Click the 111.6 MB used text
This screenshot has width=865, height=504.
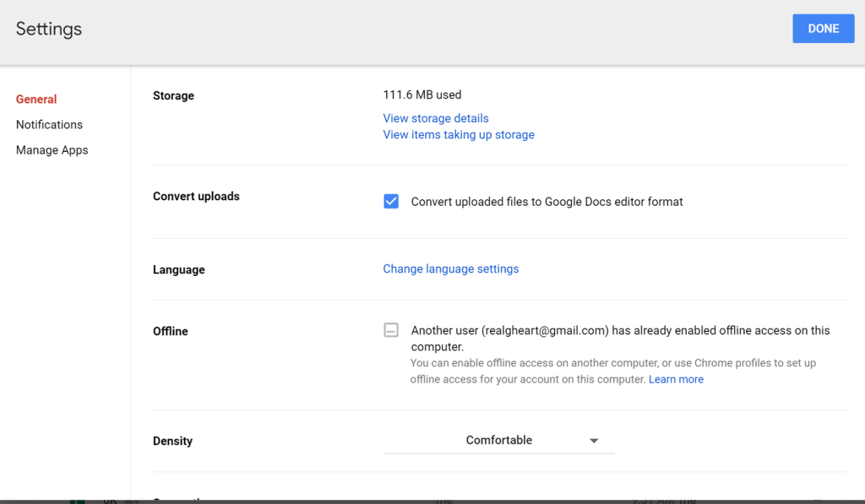422,95
